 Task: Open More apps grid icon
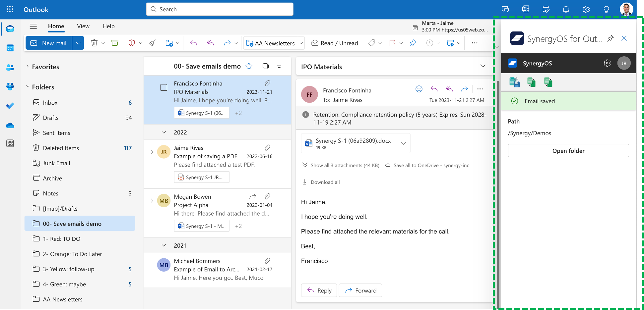pos(10,143)
